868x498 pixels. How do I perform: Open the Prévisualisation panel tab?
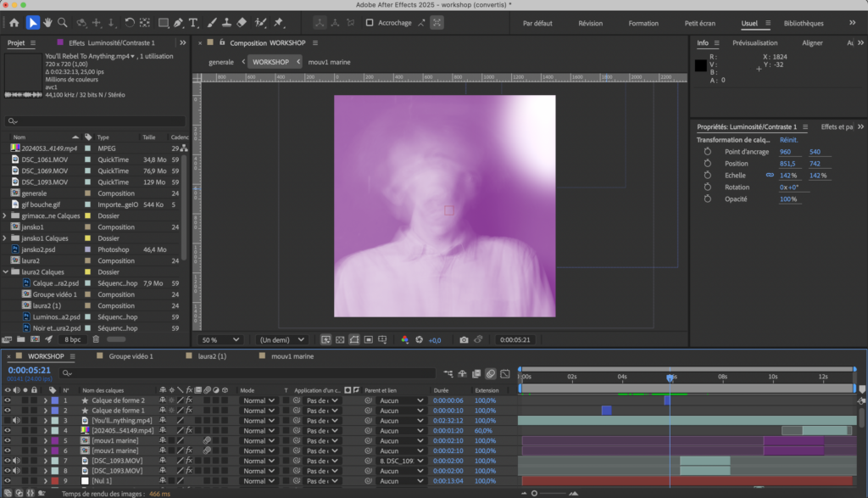[754, 42]
